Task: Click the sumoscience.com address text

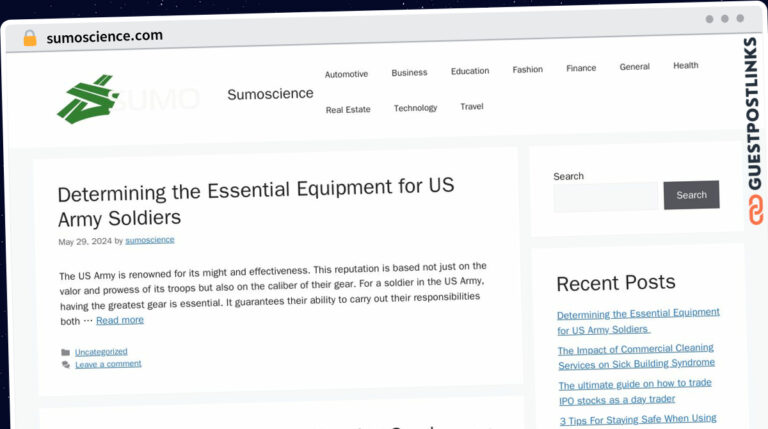Action: point(104,37)
